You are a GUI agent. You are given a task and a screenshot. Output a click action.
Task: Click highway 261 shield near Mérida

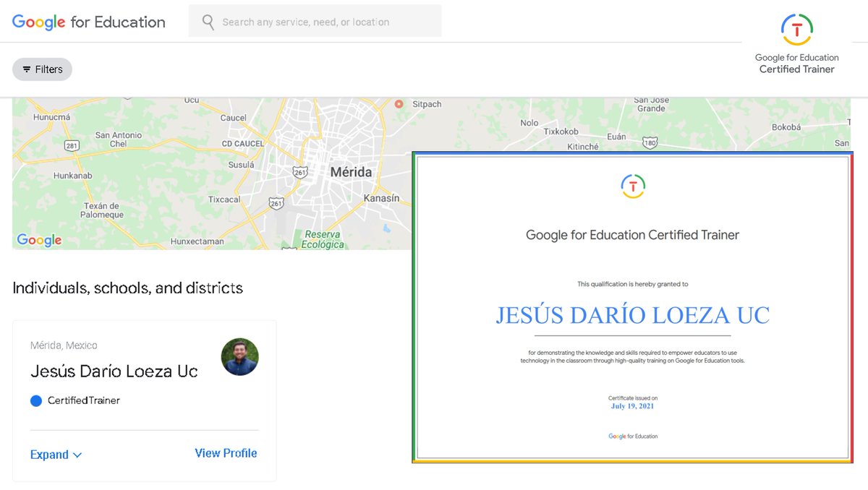(300, 171)
